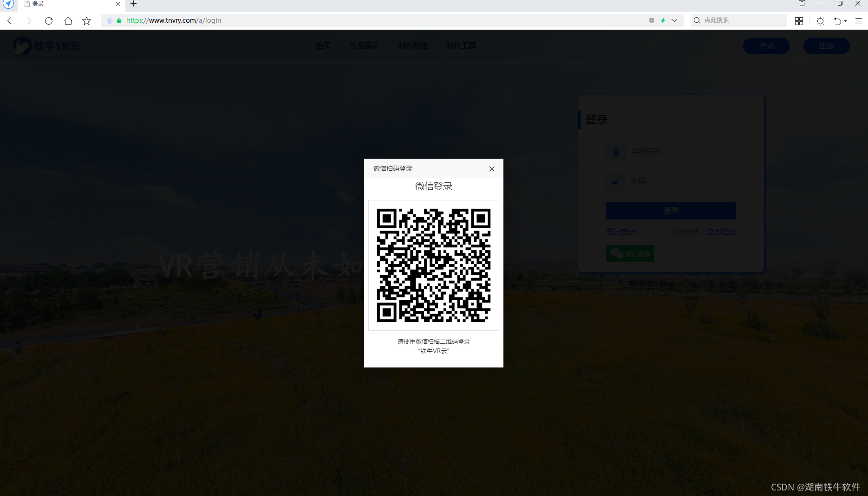Image resolution: width=868 pixels, height=496 pixels.
Task: Open the 制作工具 navigation item
Action: pos(461,45)
